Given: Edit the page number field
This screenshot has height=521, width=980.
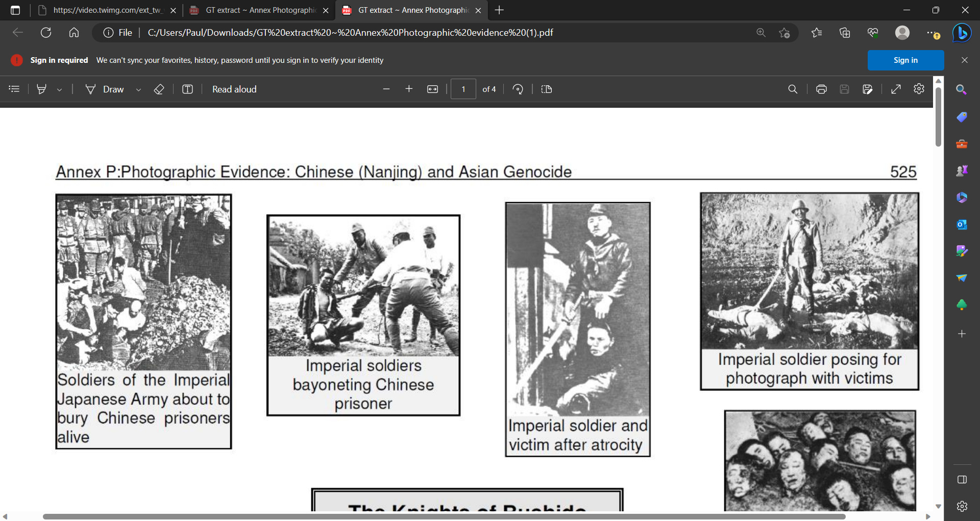Looking at the screenshot, I should [x=463, y=89].
